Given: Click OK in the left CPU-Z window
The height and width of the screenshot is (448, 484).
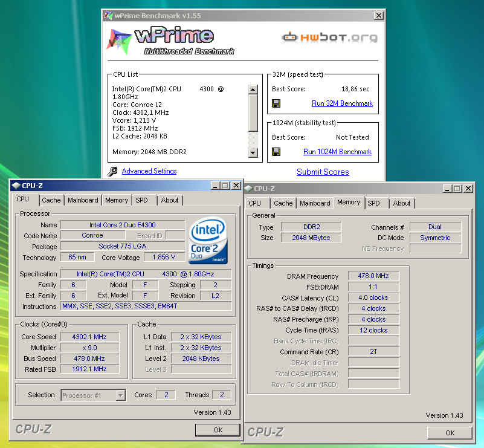Looking at the screenshot, I should [x=218, y=430].
